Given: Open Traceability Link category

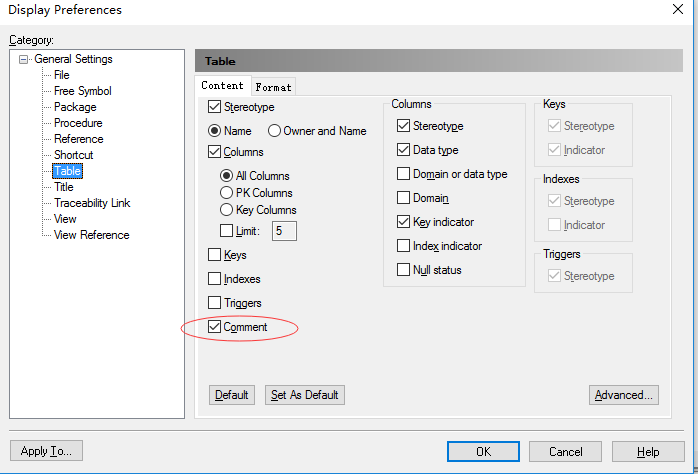Looking at the screenshot, I should [x=92, y=203].
